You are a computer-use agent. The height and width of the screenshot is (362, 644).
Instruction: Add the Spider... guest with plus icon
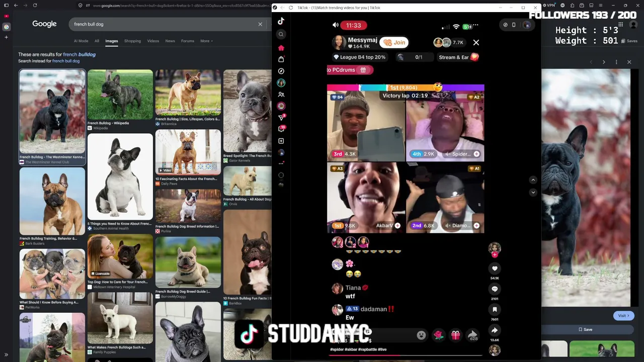click(476, 154)
